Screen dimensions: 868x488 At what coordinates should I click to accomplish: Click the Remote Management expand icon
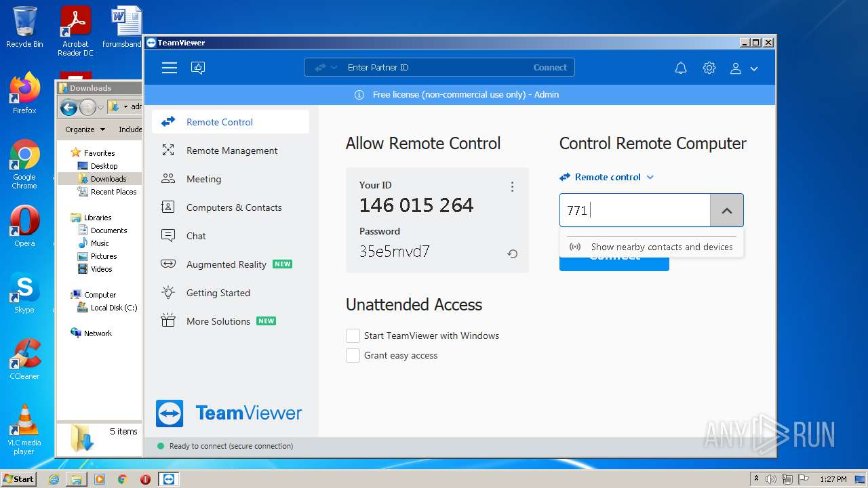[x=168, y=150]
